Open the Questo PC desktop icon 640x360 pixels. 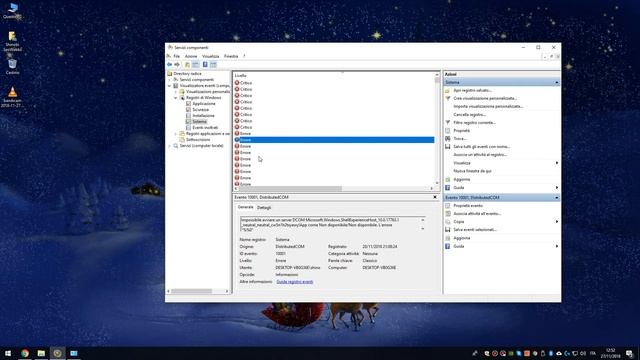(12, 11)
